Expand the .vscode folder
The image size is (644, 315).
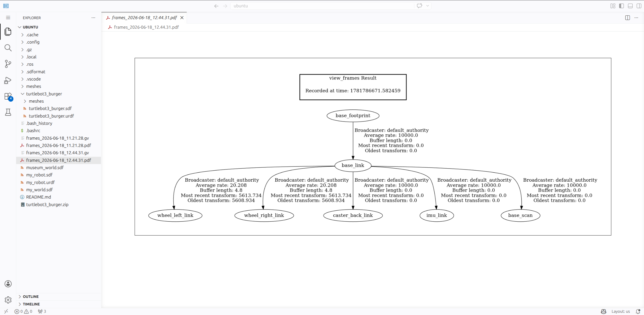click(59, 79)
